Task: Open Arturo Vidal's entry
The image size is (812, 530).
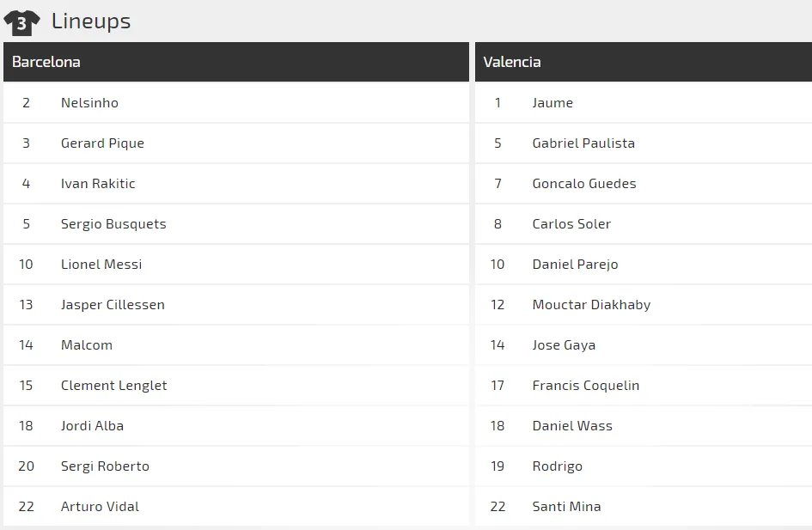Action: (100, 507)
